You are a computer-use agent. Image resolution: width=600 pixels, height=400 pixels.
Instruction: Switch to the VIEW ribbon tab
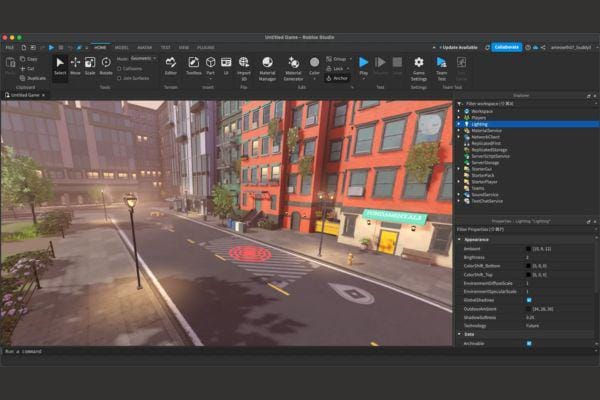(184, 47)
